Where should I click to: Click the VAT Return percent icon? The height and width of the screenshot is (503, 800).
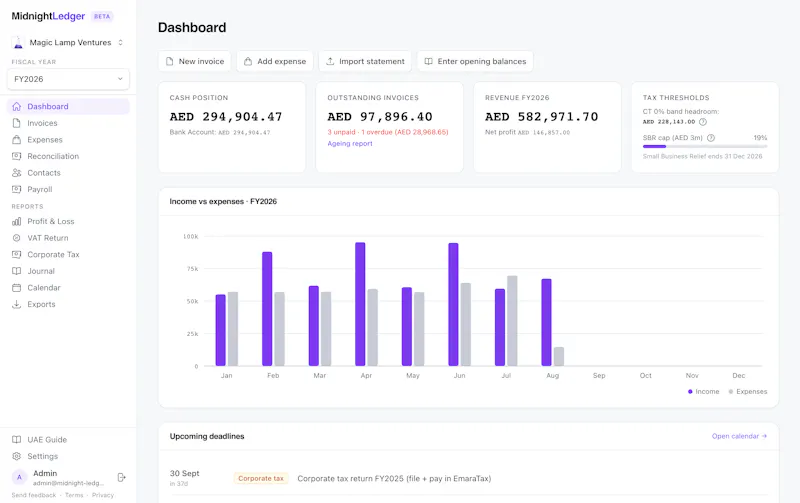click(16, 238)
